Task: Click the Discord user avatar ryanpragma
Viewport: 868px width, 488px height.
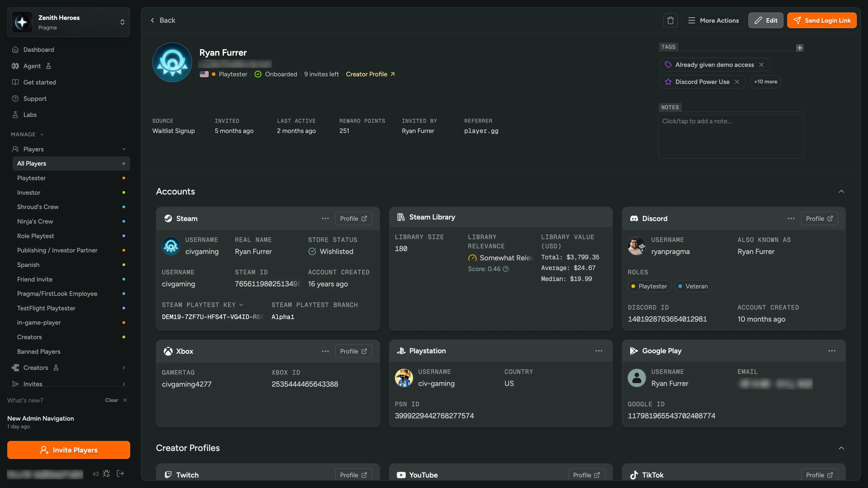Action: 637,246
